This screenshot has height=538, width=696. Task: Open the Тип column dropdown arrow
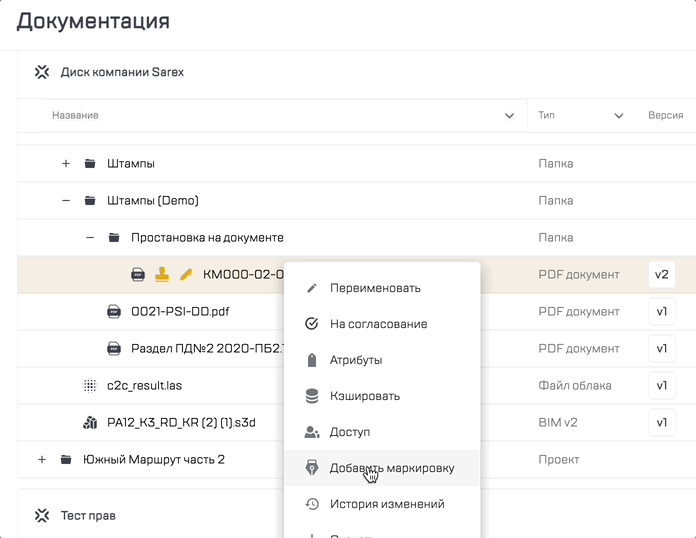point(617,116)
